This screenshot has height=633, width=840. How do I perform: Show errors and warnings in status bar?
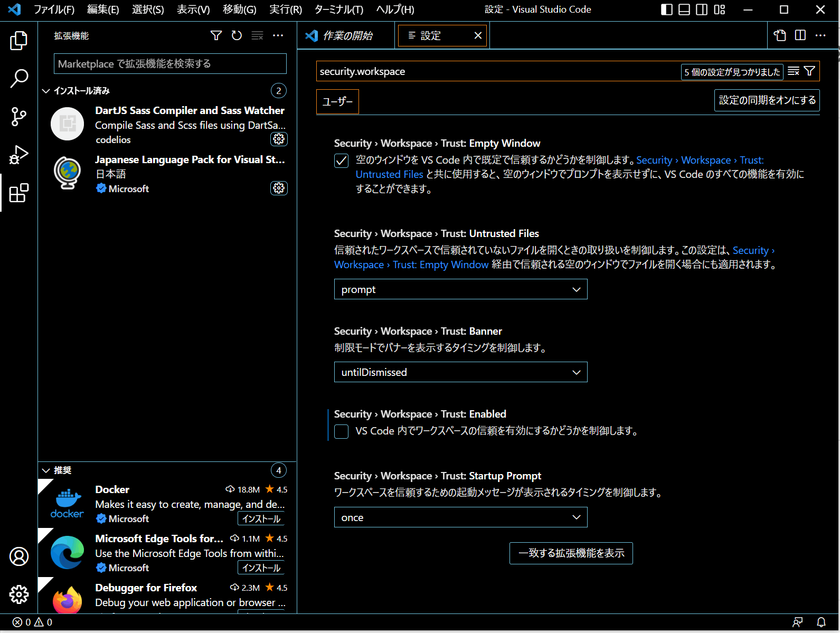click(32, 622)
